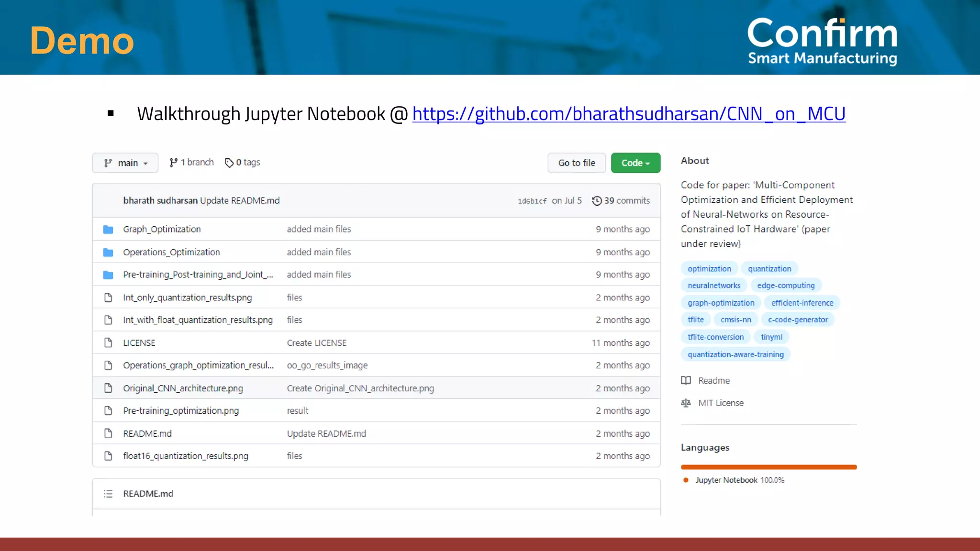Click the Graph_Optimization folder icon
Screen dimensions: 980x551
click(108, 230)
